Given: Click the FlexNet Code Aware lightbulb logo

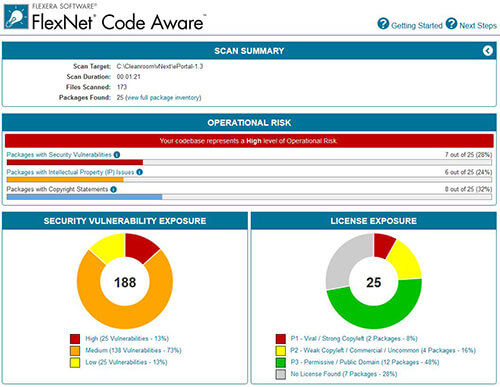Looking at the screenshot, I should (16, 17).
